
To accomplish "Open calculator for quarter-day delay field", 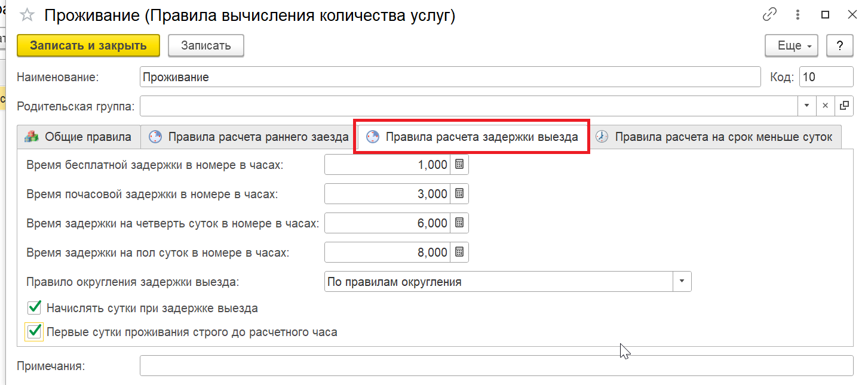I will pyautogui.click(x=459, y=223).
